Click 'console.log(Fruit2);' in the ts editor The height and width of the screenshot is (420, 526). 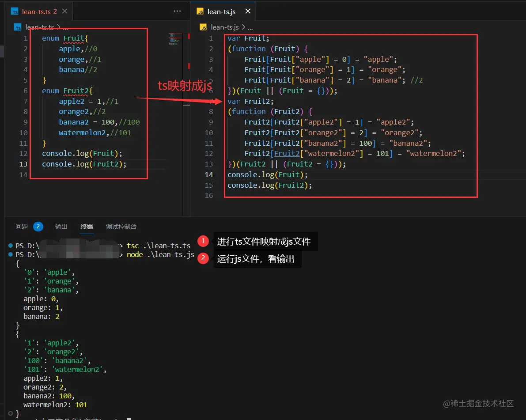point(84,164)
